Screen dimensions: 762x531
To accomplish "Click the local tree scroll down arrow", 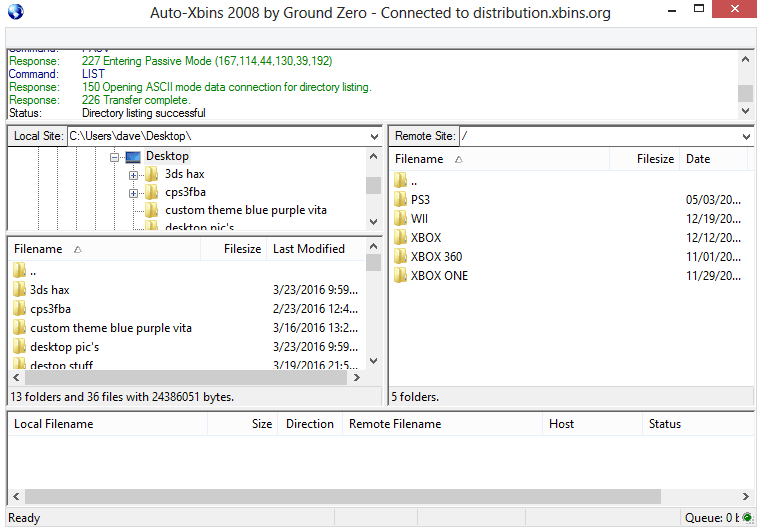I will [373, 222].
